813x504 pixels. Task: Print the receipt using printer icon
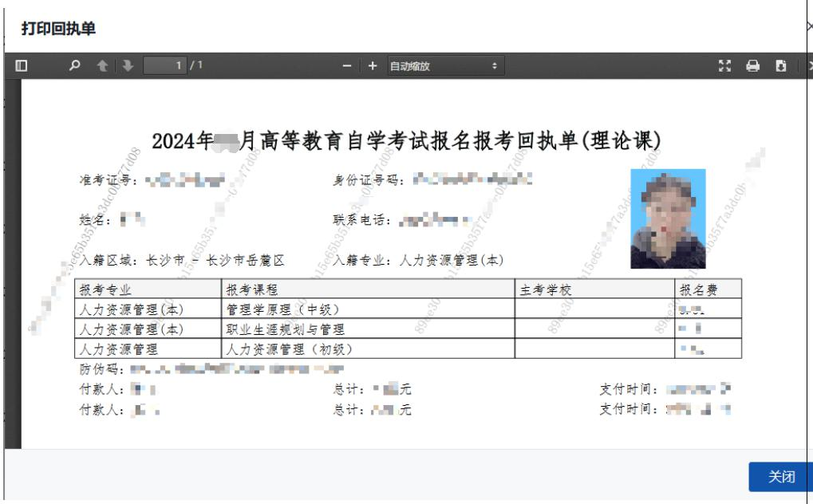752,66
